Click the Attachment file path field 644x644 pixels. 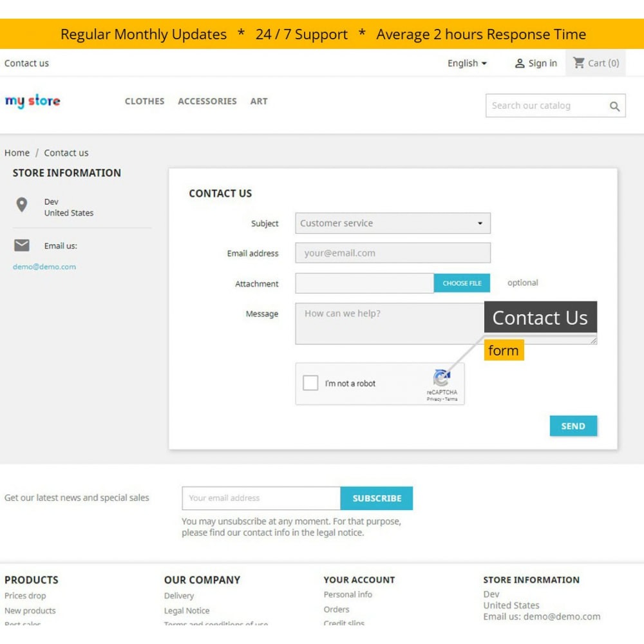tap(365, 283)
